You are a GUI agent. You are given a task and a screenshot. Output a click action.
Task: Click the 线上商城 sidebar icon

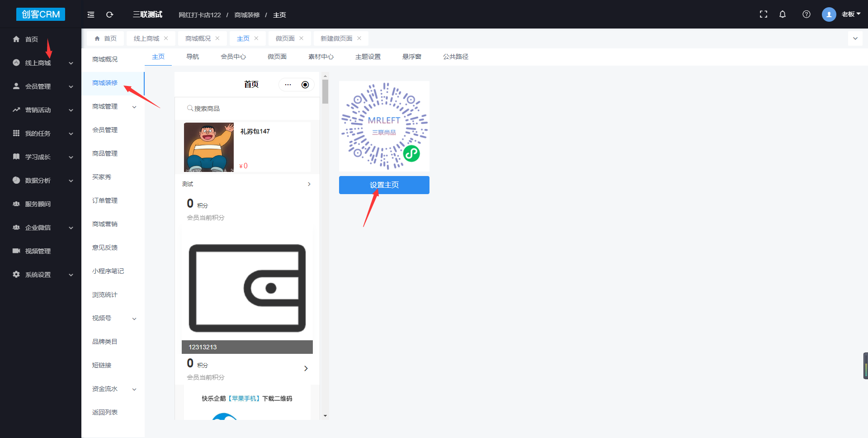click(x=16, y=63)
